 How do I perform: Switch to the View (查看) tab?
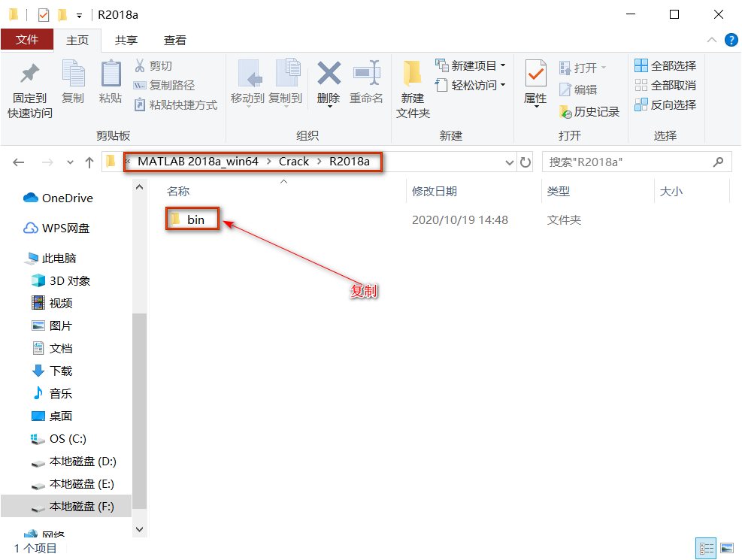(x=174, y=41)
